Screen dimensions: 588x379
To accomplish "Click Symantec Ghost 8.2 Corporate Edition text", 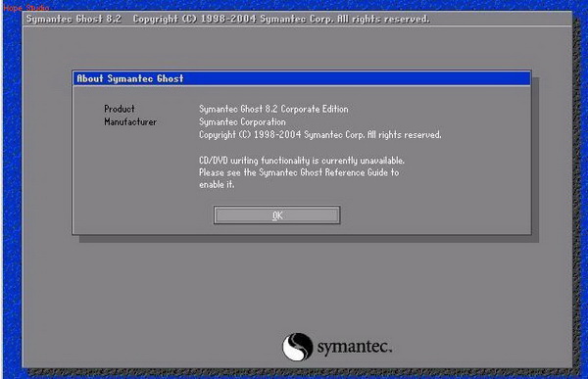I will tap(273, 109).
